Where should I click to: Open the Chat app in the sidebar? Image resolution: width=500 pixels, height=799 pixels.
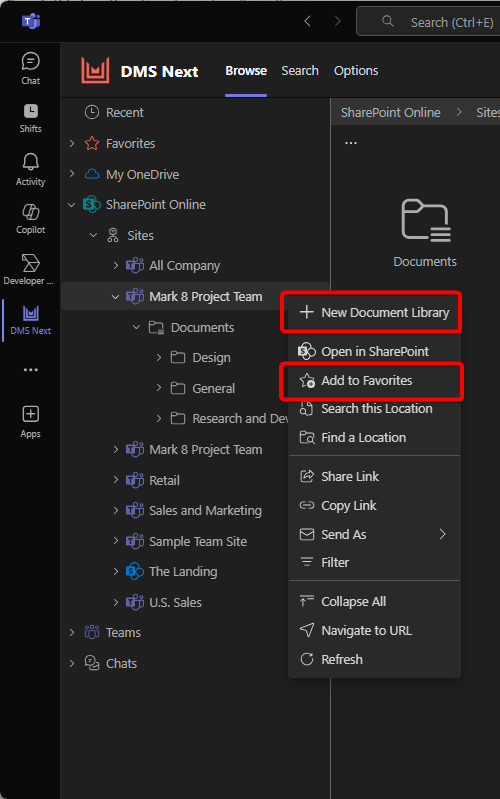click(31, 68)
